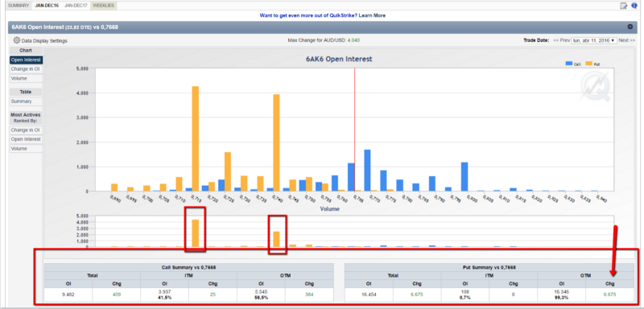Screen dimensions: 644x309
Task: Switch to the JAN-DEC17 tab
Action: [76, 6]
